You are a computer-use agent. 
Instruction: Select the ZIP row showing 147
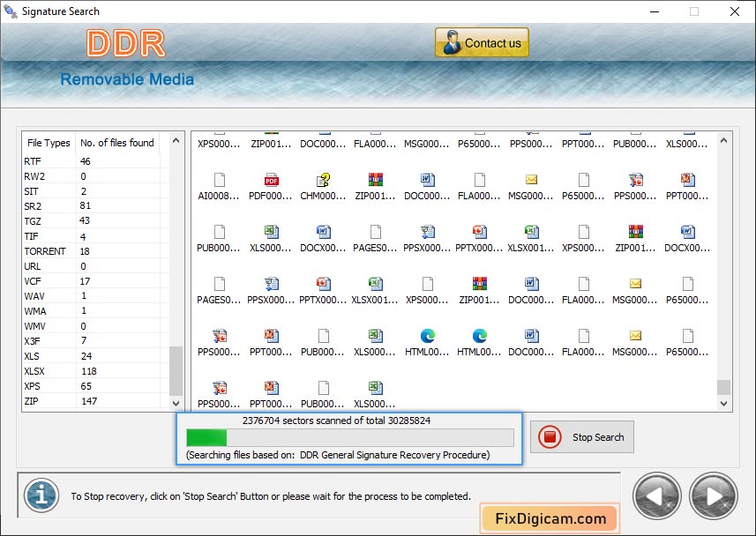pyautogui.click(x=96, y=401)
